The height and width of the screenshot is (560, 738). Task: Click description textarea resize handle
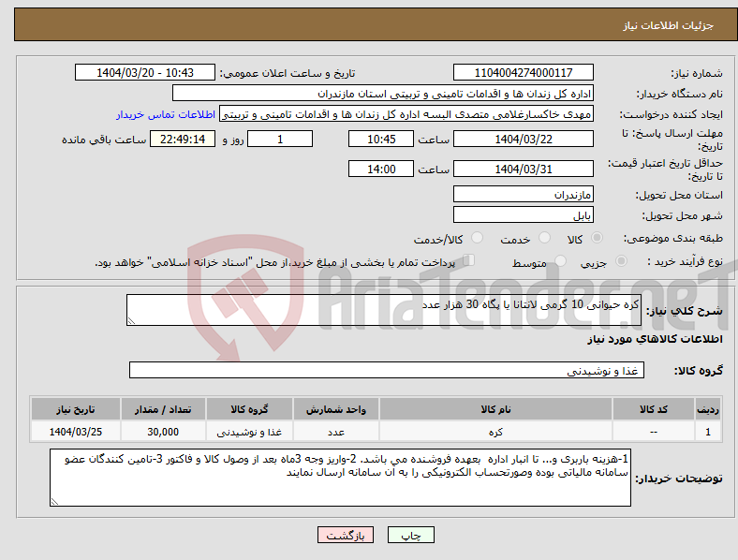(x=131, y=321)
